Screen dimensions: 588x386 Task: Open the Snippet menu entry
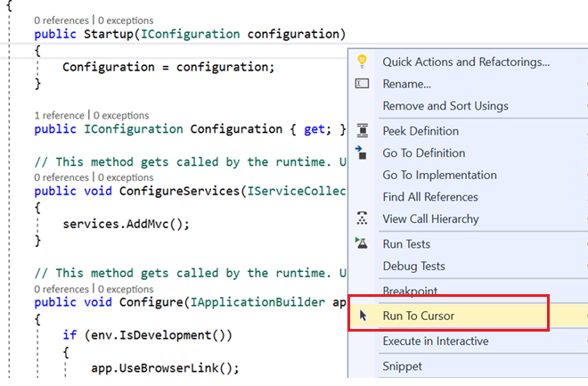[x=403, y=365]
